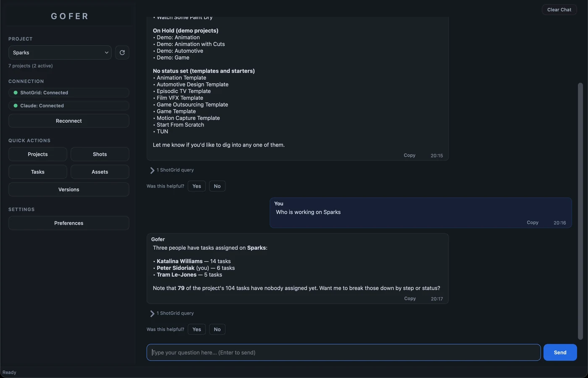Clear the chat with Clear Chat
Image resolution: width=588 pixels, height=378 pixels.
coord(559,10)
